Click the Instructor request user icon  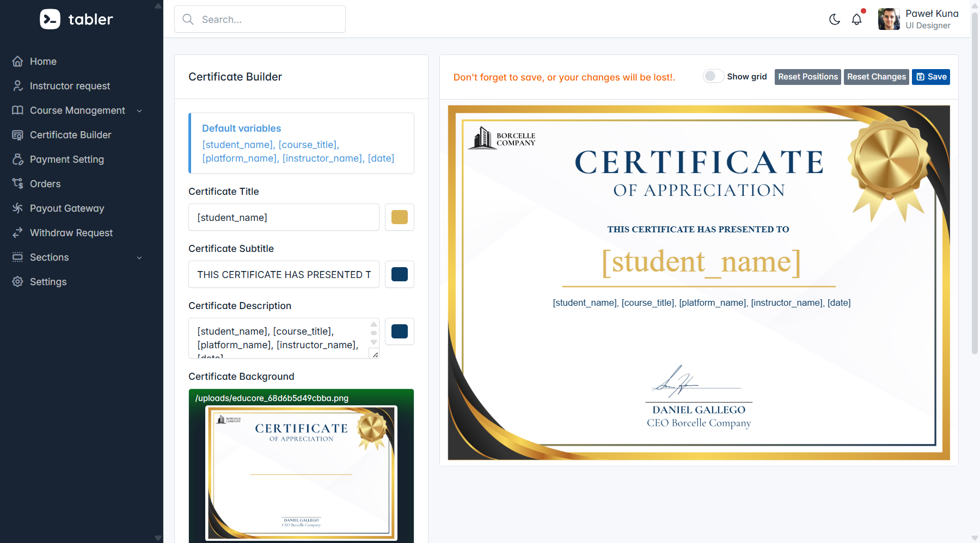click(x=18, y=86)
